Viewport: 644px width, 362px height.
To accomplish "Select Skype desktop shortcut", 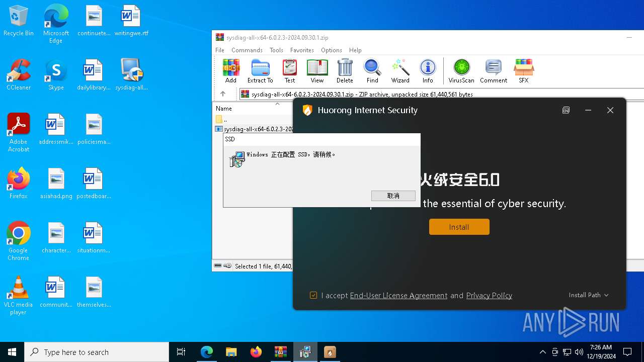I will point(56,75).
